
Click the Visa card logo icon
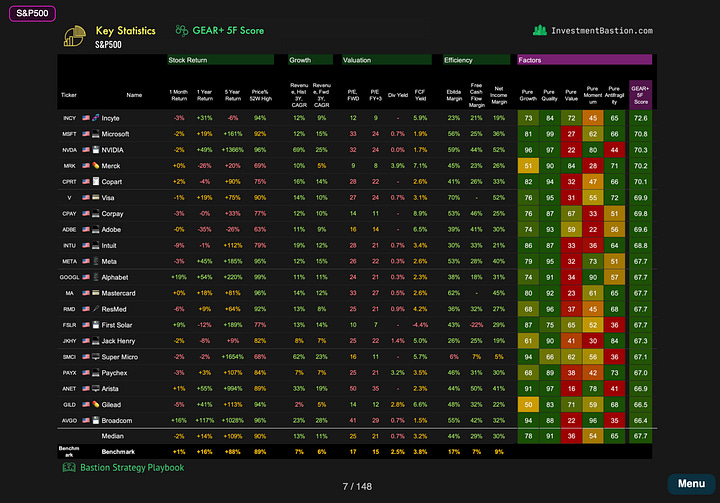(96, 198)
